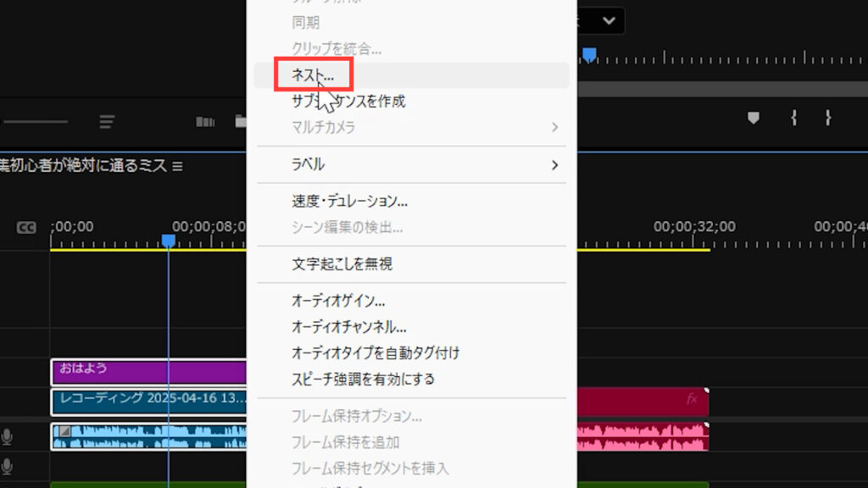Select the 初心者が絶対に通るミス sequence tab
Screen dimensions: 868x488
click(84, 165)
